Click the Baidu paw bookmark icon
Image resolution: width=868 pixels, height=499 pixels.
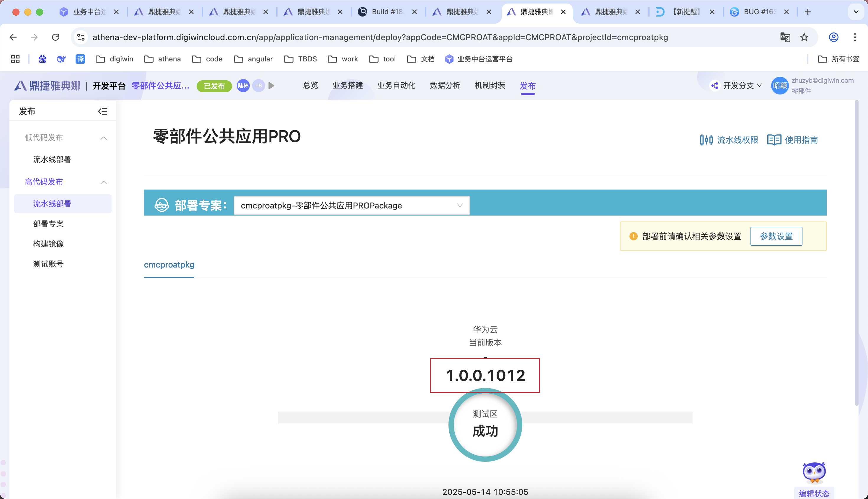[43, 59]
